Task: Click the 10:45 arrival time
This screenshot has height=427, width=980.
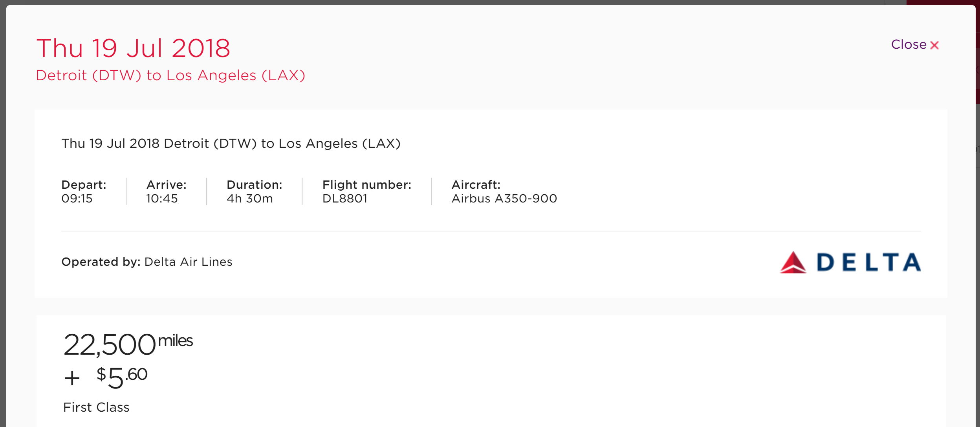Action: (x=162, y=199)
